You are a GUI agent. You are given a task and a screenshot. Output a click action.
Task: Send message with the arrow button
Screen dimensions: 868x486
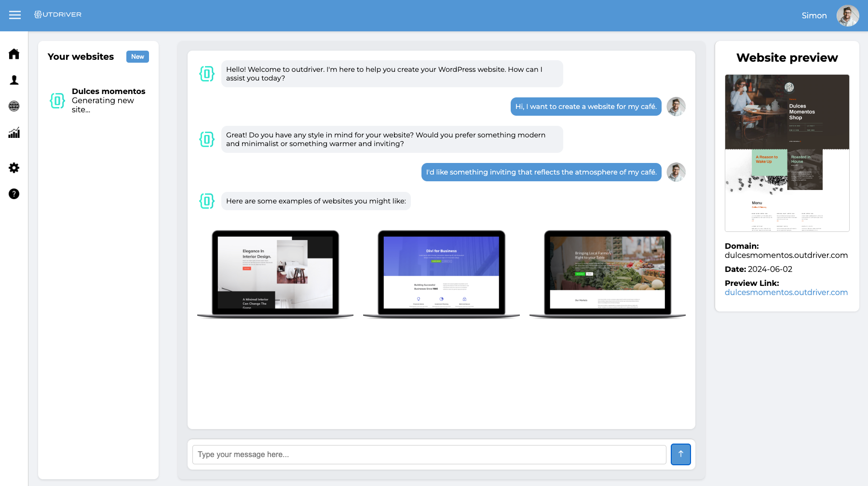(x=680, y=454)
